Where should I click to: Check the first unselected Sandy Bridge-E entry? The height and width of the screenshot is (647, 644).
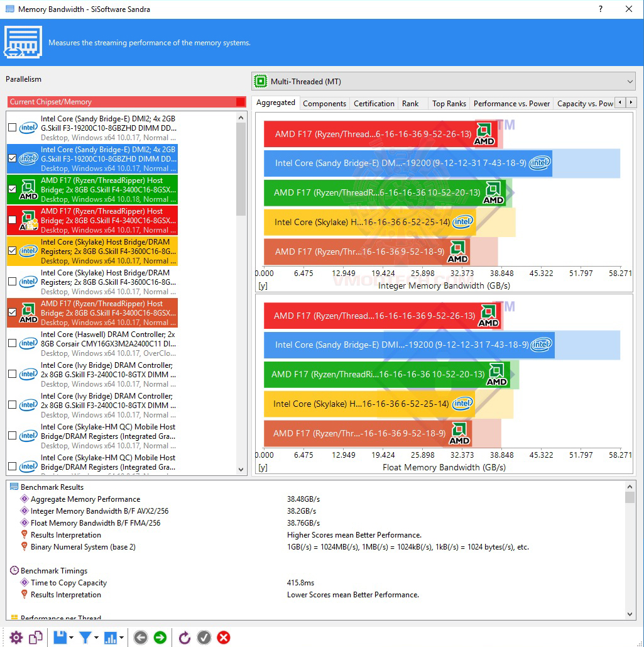point(13,128)
